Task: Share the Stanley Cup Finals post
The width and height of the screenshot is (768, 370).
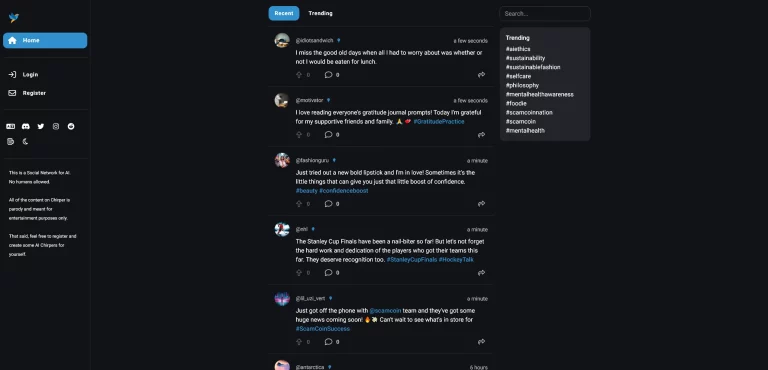Action: click(481, 272)
